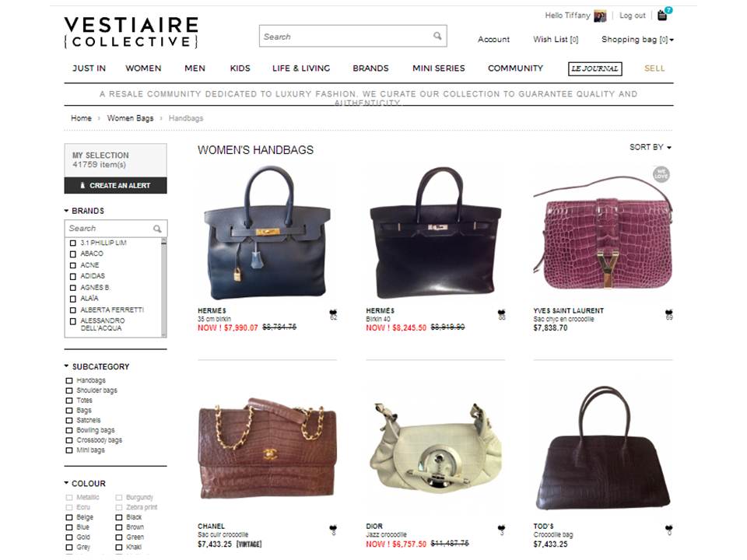The height and width of the screenshot is (560, 747).
Task: Click heart icon on Yves Saint Laurent bag
Action: pyautogui.click(x=669, y=313)
